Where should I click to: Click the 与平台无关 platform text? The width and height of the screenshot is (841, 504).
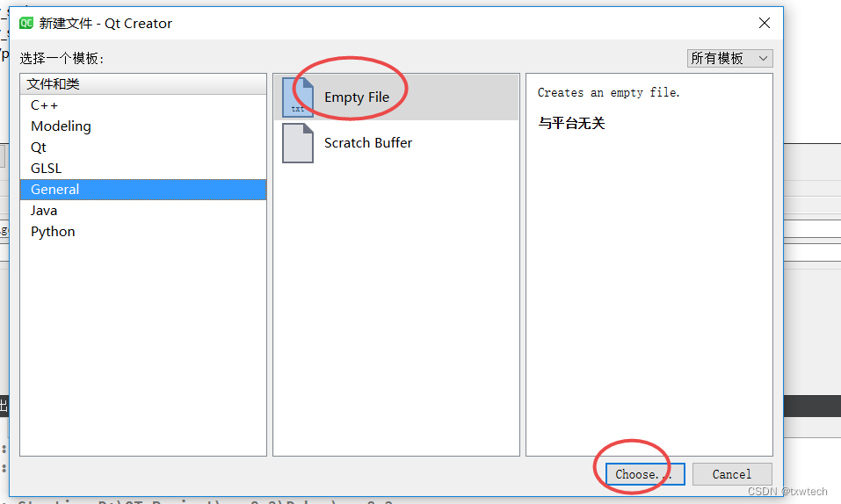coord(571,123)
